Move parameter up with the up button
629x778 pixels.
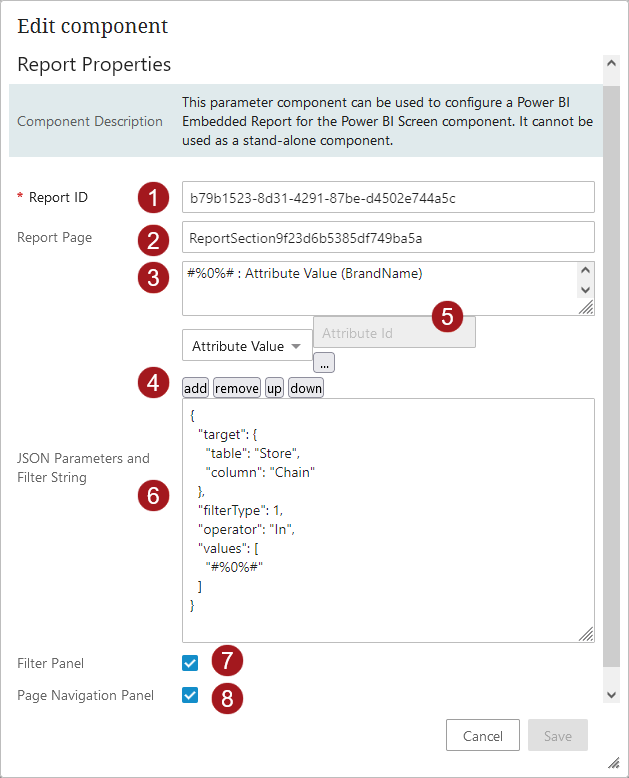click(274, 388)
